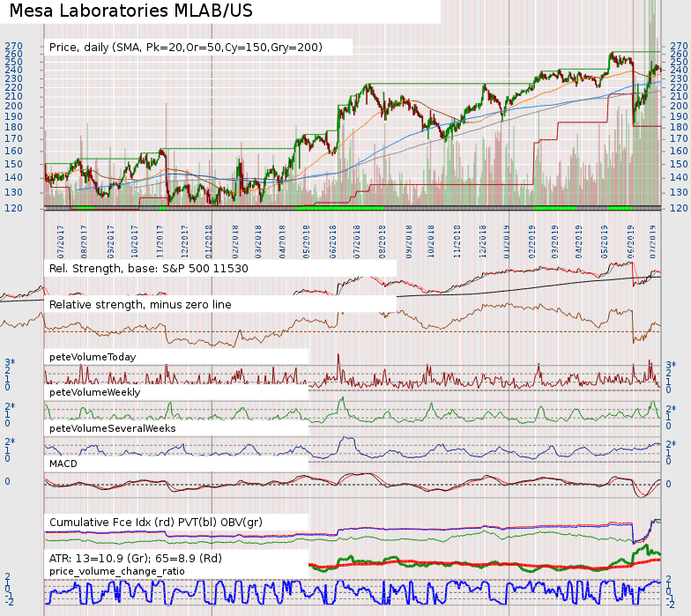Image resolution: width=691 pixels, height=616 pixels.
Task: Click the 04/2018 date label
Action: point(282,241)
